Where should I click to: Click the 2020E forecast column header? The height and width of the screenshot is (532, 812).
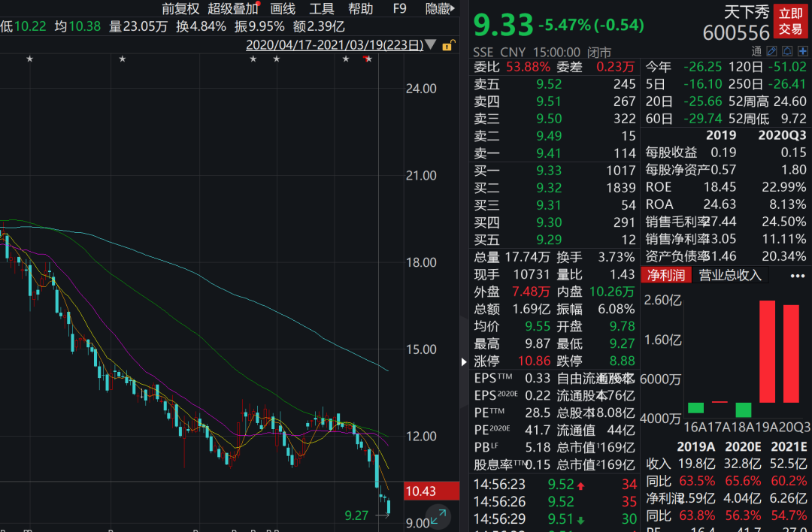(743, 446)
